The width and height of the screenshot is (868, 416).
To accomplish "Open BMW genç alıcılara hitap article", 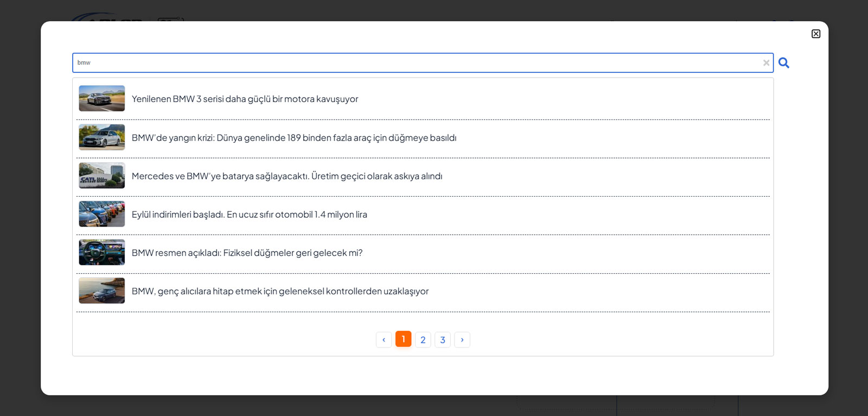I will pos(280,291).
